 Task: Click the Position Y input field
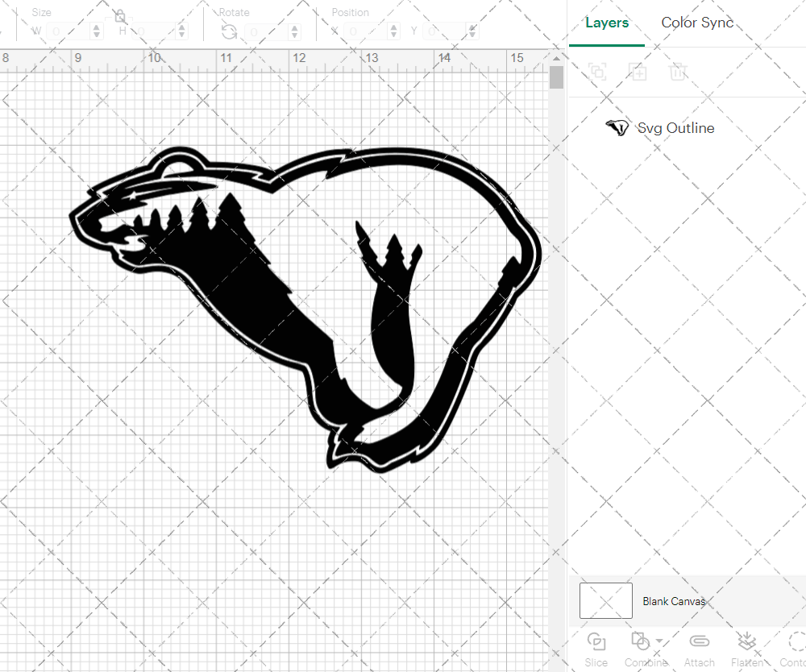[x=444, y=32]
